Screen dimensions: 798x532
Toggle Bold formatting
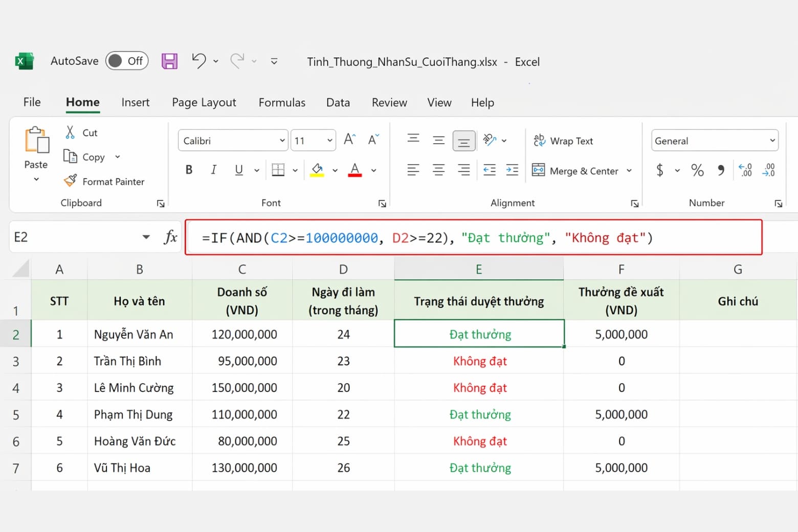coord(189,170)
